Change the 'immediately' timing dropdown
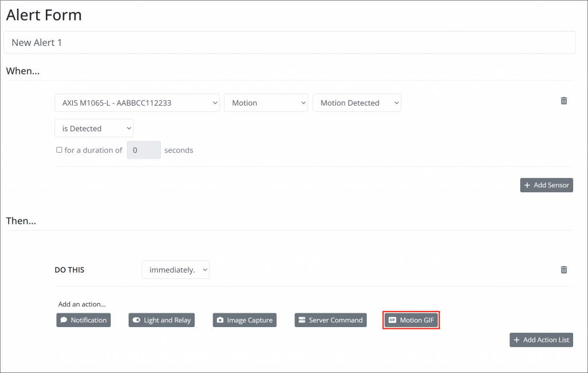Screen dimensions: 588x373 click(175, 270)
